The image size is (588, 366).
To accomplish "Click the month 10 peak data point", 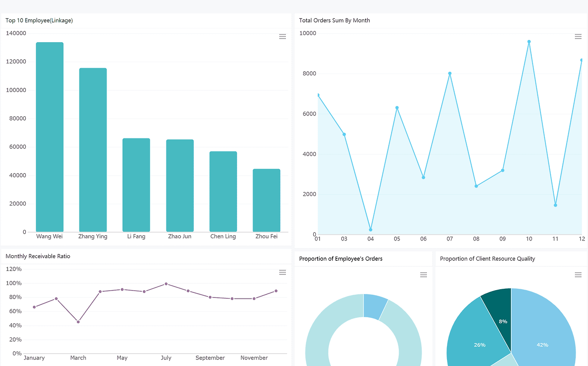I will point(529,42).
